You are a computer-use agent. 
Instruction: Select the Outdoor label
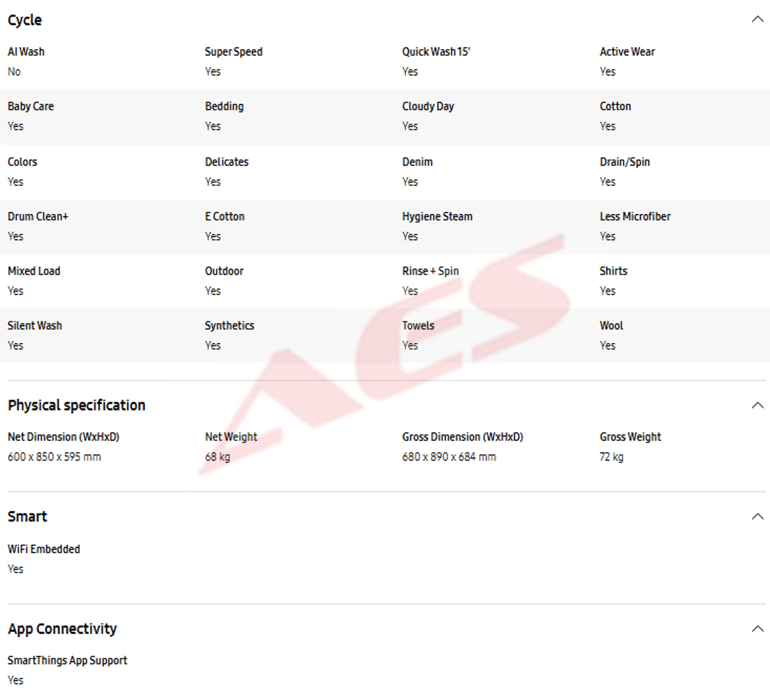pyautogui.click(x=224, y=271)
